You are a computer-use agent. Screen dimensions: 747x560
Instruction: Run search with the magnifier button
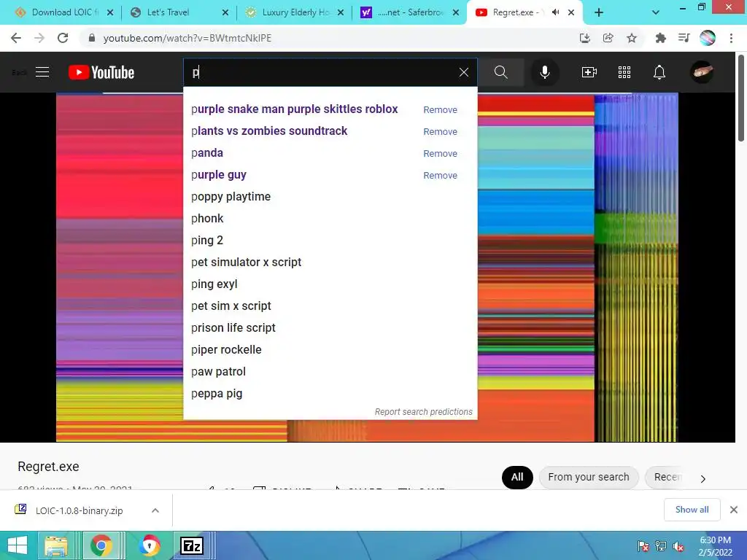tap(500, 72)
